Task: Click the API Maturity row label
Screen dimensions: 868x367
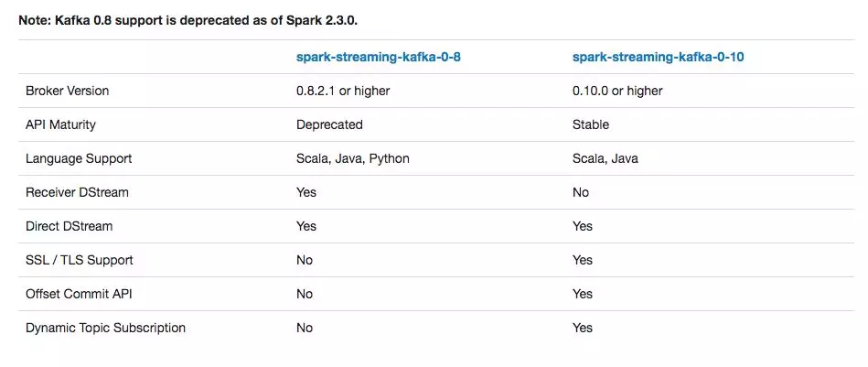Action: pyautogui.click(x=60, y=124)
